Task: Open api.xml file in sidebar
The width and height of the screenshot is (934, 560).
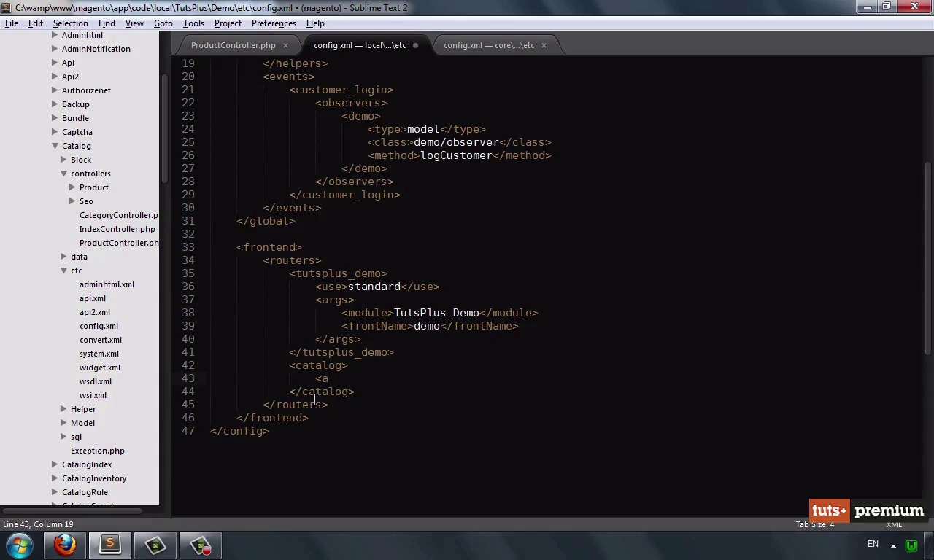Action: [93, 298]
